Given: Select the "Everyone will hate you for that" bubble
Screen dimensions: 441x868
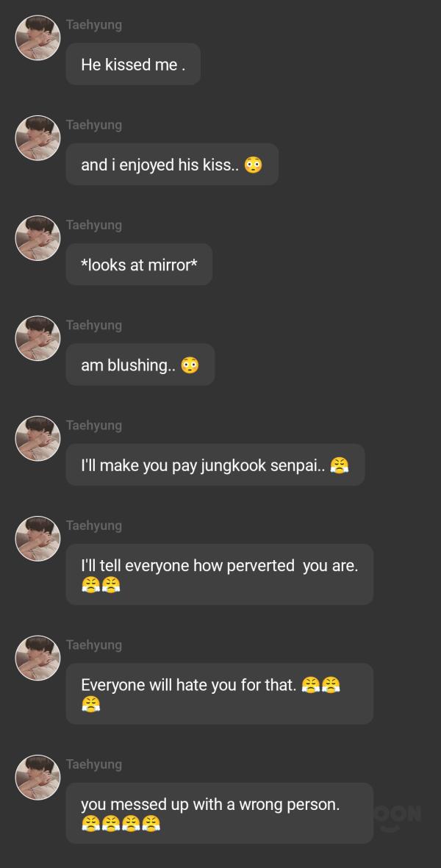Looking at the screenshot, I should (219, 693).
